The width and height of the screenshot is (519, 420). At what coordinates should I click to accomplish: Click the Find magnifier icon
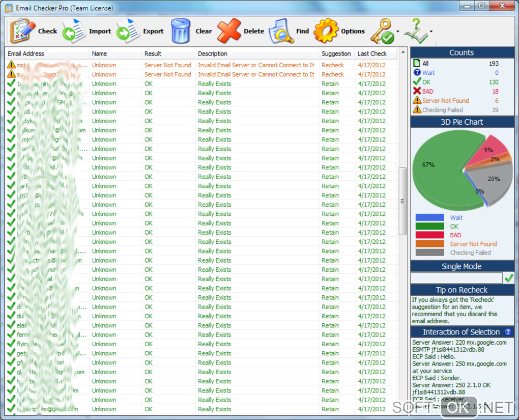pos(281,32)
